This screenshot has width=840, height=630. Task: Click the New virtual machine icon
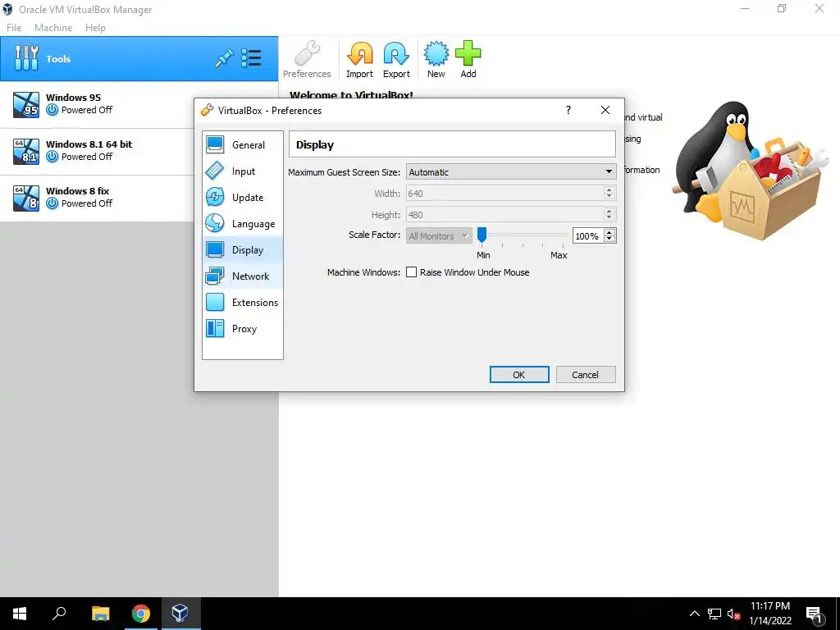[436, 59]
